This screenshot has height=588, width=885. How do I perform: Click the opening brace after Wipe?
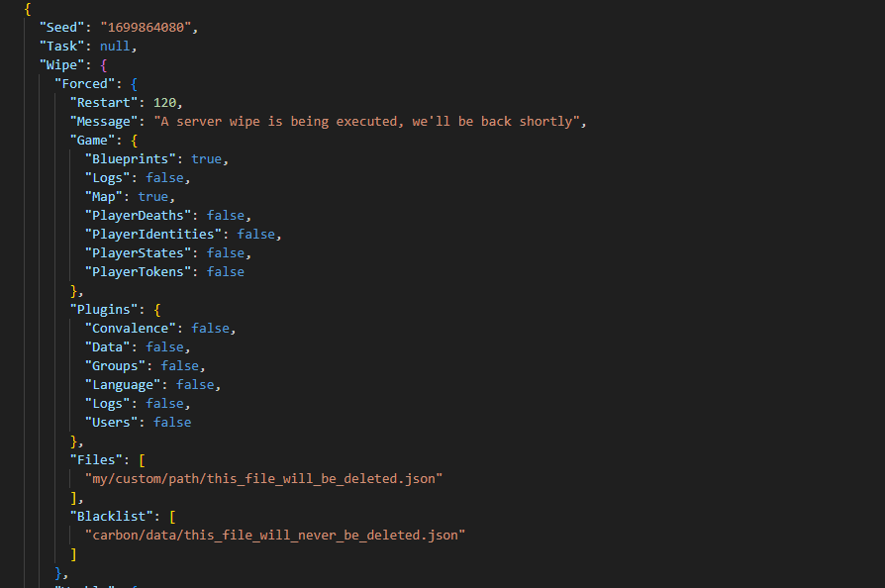(103, 65)
